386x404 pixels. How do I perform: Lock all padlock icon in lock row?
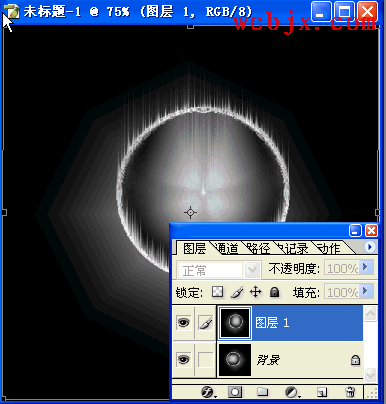[274, 292]
